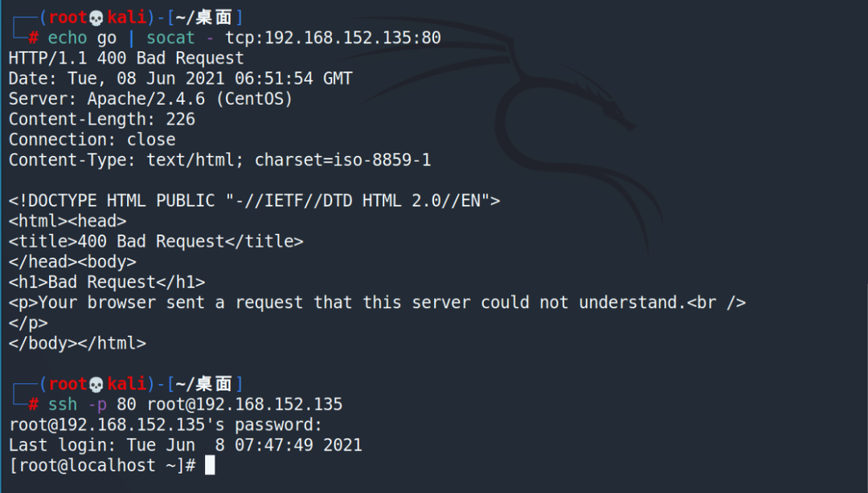
Task: Click the skull icon in second prompt
Action: pyautogui.click(x=96, y=385)
